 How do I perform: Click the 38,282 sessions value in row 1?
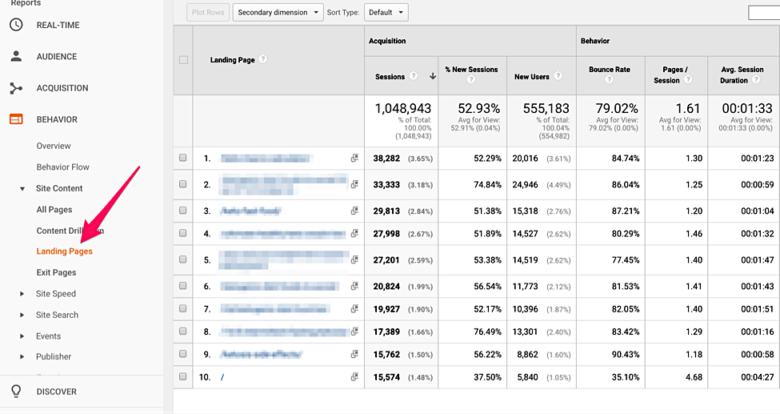[387, 158]
